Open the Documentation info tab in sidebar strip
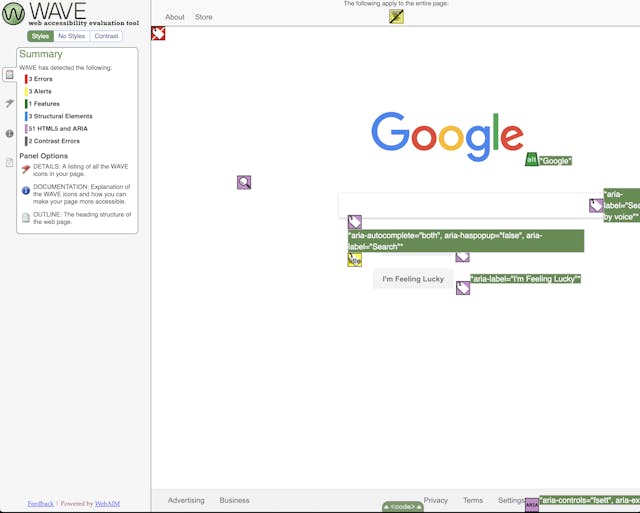640x513 pixels. [x=9, y=133]
